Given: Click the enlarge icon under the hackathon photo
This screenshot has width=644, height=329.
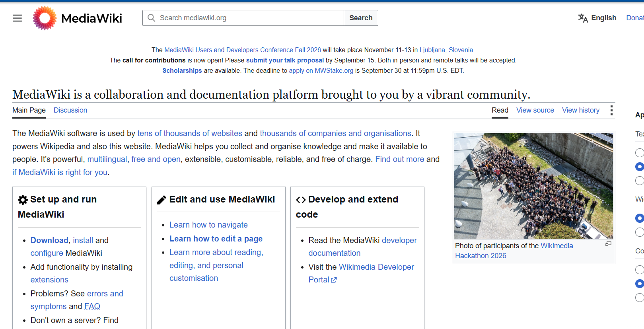Looking at the screenshot, I should [x=608, y=244].
